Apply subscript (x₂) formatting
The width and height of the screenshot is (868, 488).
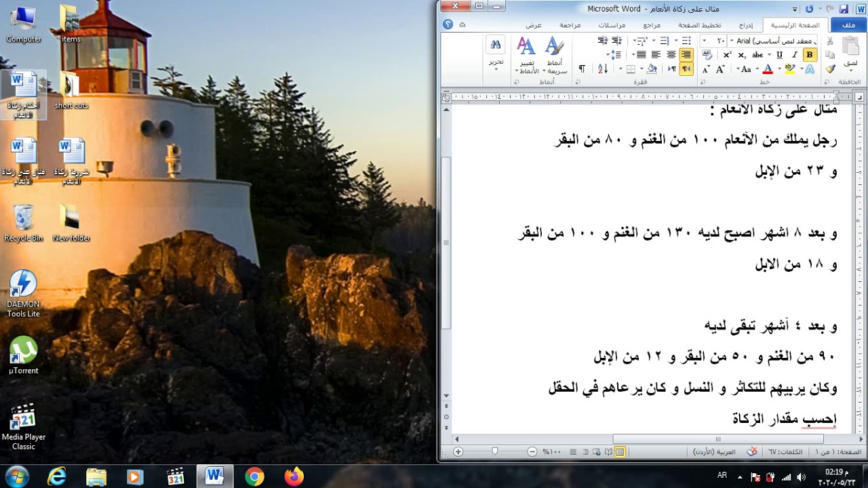pyautogui.click(x=742, y=55)
